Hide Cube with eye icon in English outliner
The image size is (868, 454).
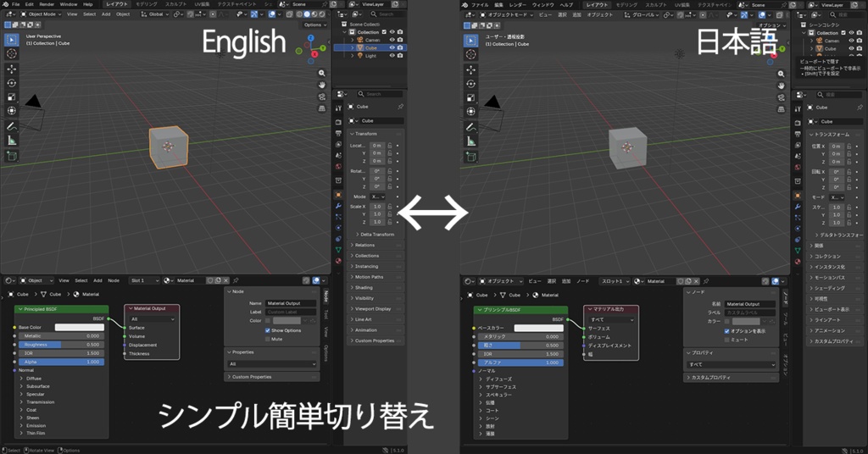click(x=392, y=47)
